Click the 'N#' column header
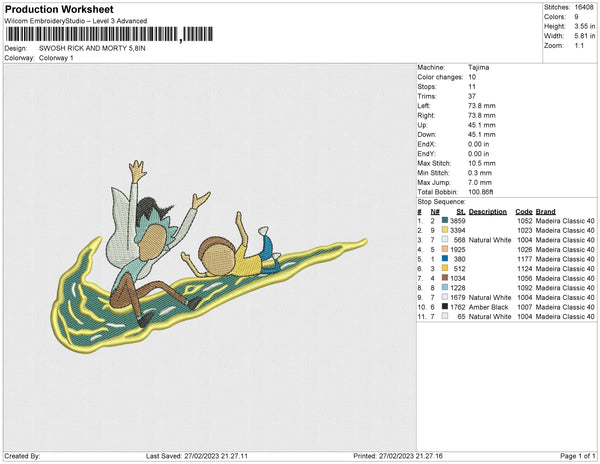The width and height of the screenshot is (600, 464). [x=435, y=212]
